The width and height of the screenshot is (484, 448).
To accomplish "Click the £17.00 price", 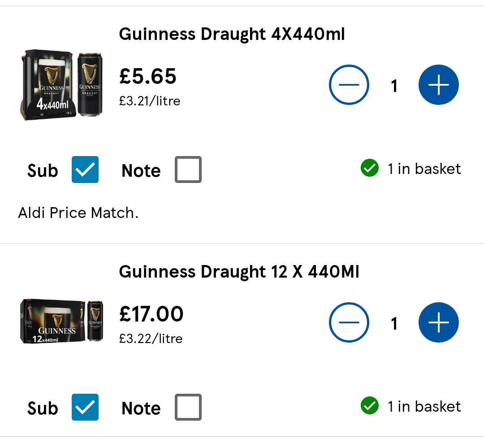I will tap(151, 314).
